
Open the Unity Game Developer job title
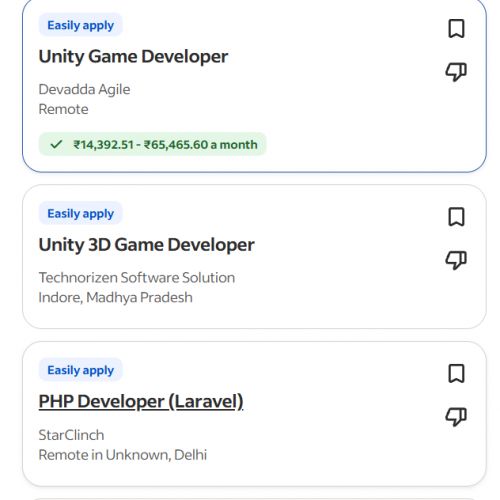point(133,56)
